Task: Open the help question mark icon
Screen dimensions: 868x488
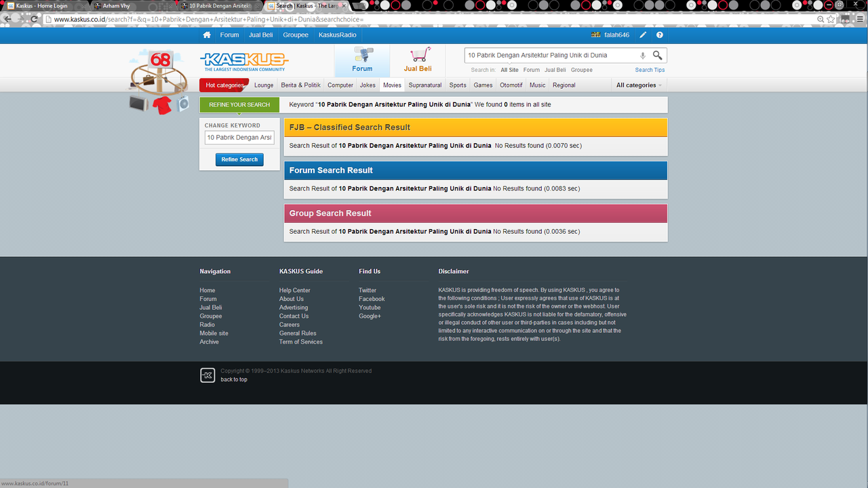Action: 660,35
